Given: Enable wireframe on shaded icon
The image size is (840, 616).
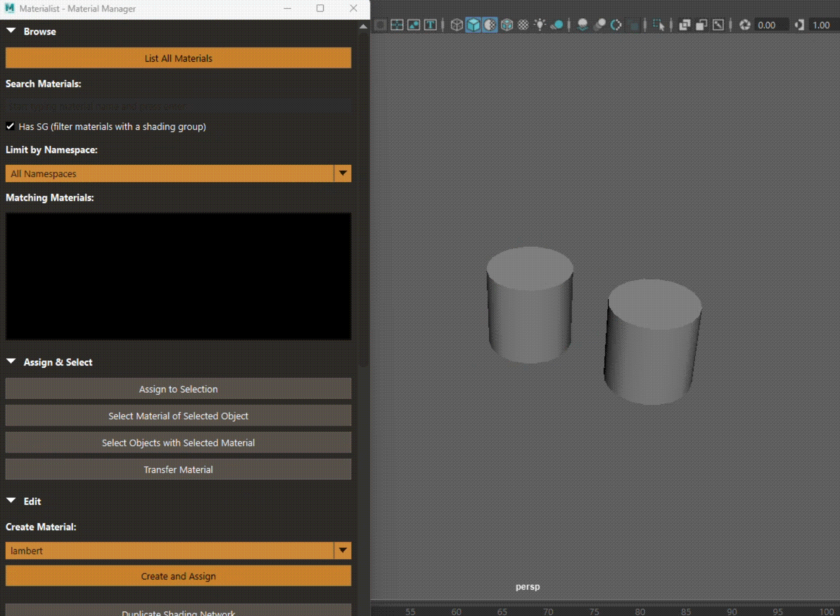Looking at the screenshot, I should (507, 25).
